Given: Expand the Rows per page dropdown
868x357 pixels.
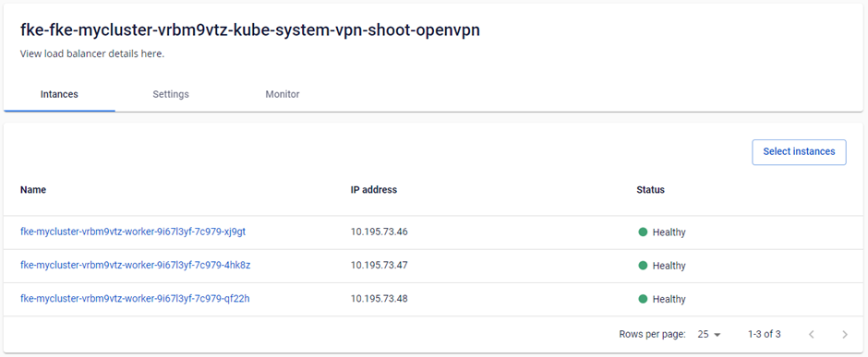Looking at the screenshot, I should tap(709, 334).
